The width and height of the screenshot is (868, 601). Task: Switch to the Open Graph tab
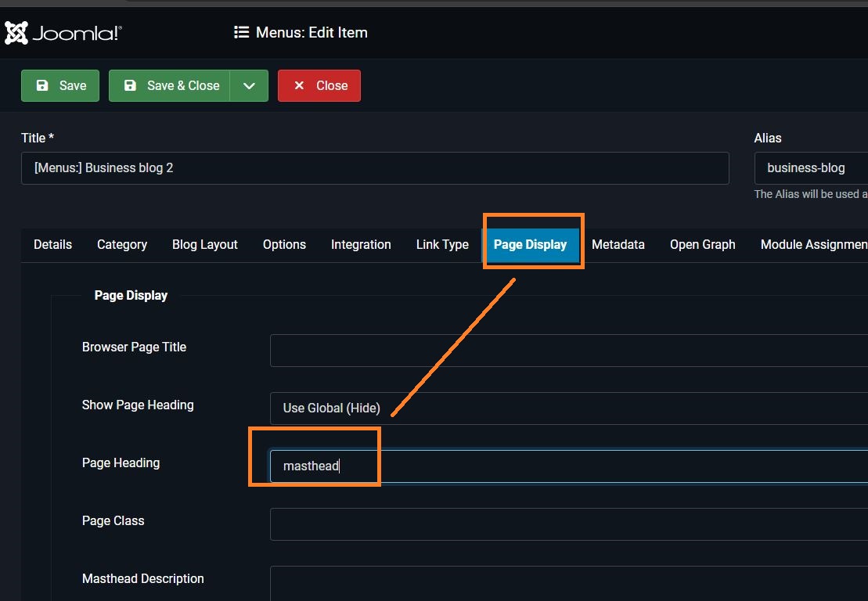(x=702, y=245)
